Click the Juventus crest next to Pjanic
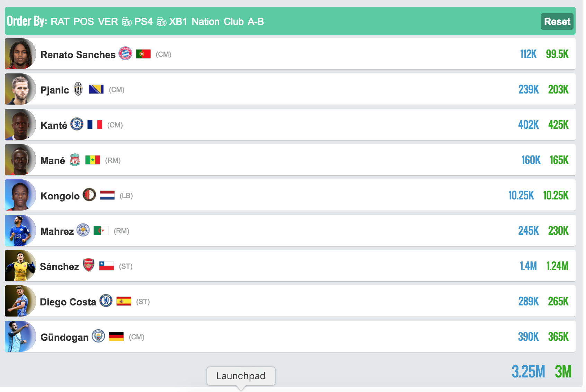The image size is (586, 392). [79, 89]
